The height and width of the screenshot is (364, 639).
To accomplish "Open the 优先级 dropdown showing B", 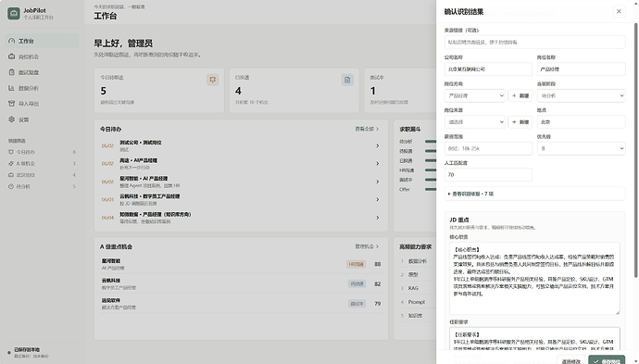I will 582,148.
